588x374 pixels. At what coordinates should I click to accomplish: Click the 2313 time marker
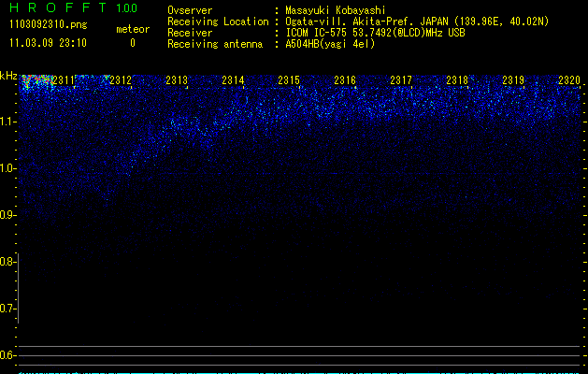tap(177, 79)
